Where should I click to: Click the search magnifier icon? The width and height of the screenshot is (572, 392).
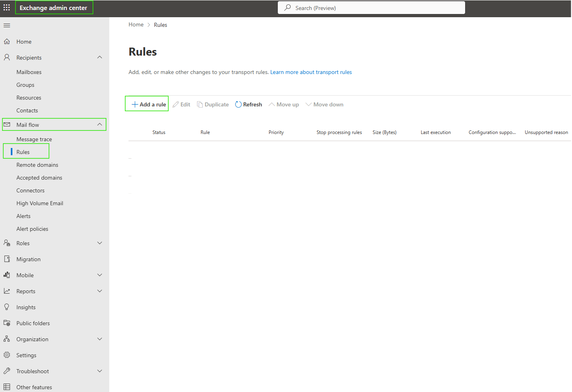click(x=287, y=8)
